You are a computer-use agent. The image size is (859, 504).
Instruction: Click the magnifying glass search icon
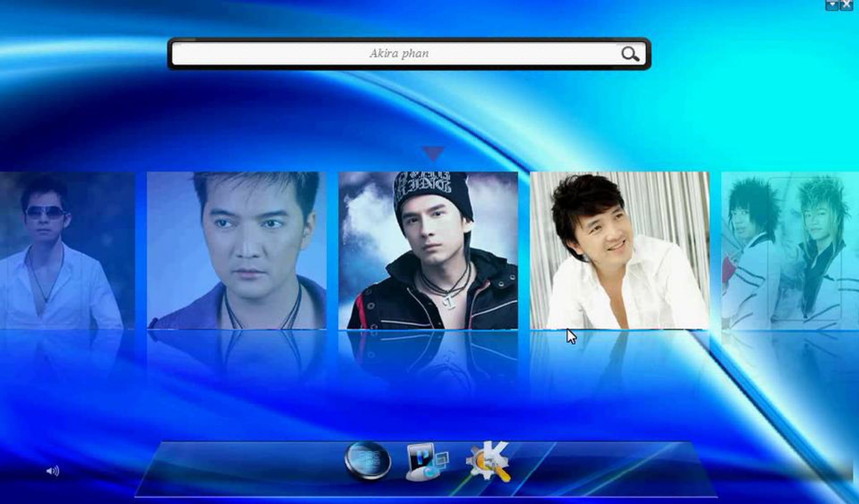point(630,54)
